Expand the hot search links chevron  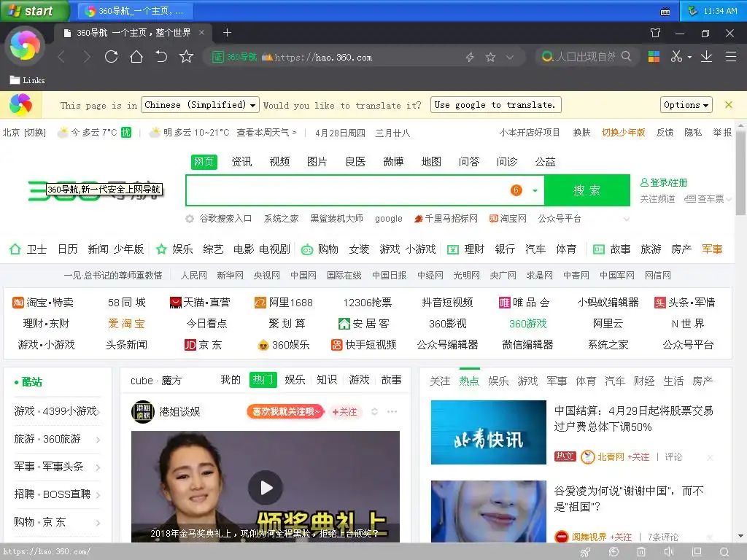pyautogui.click(x=627, y=219)
